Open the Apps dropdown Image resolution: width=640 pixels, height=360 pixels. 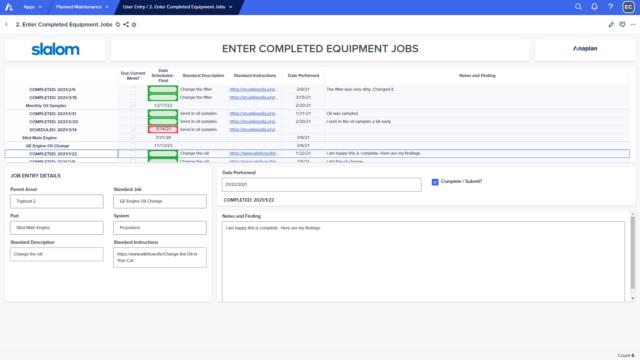[32, 7]
